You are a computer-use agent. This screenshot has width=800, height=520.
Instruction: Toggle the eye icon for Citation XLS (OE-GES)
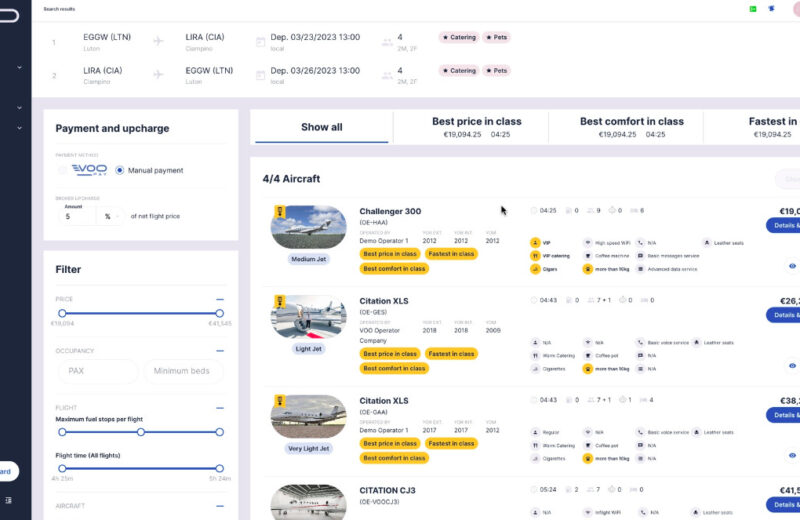792,366
